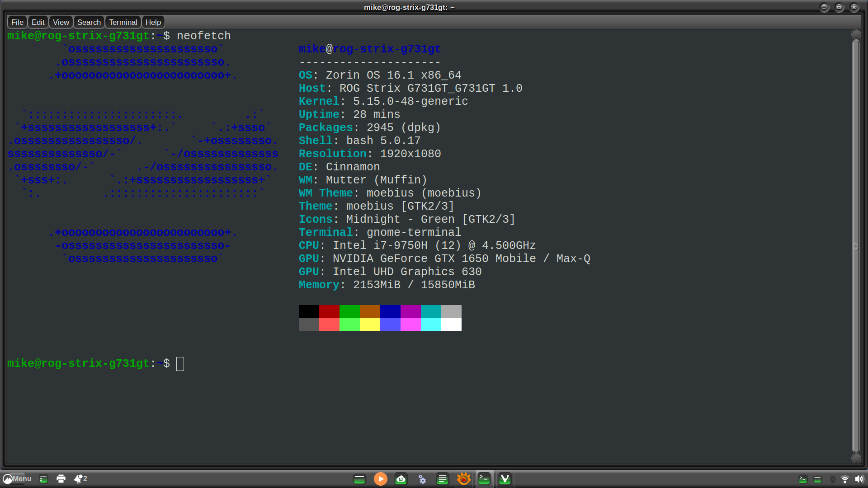The width and height of the screenshot is (868, 488).
Task: Maximize the terminal window
Action: click(839, 7)
